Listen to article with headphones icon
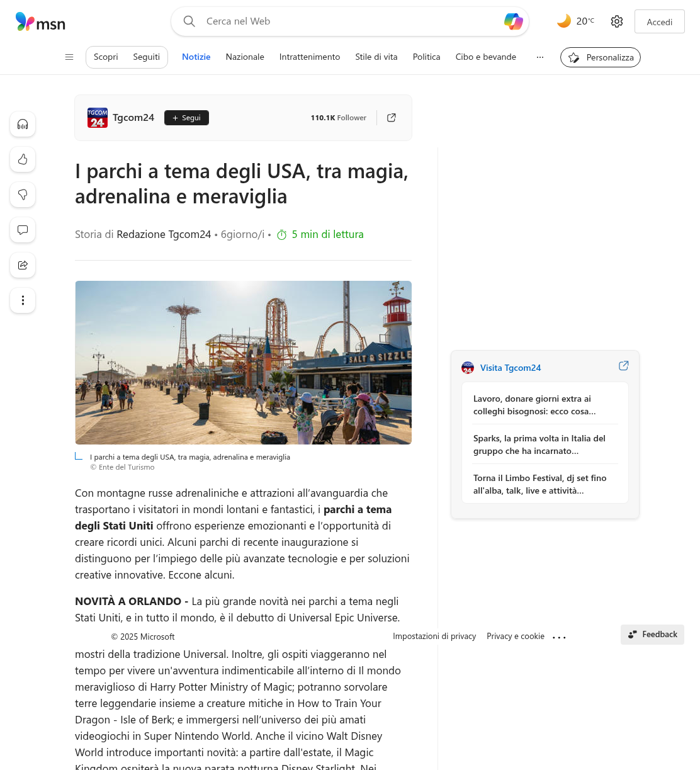 click(x=23, y=124)
